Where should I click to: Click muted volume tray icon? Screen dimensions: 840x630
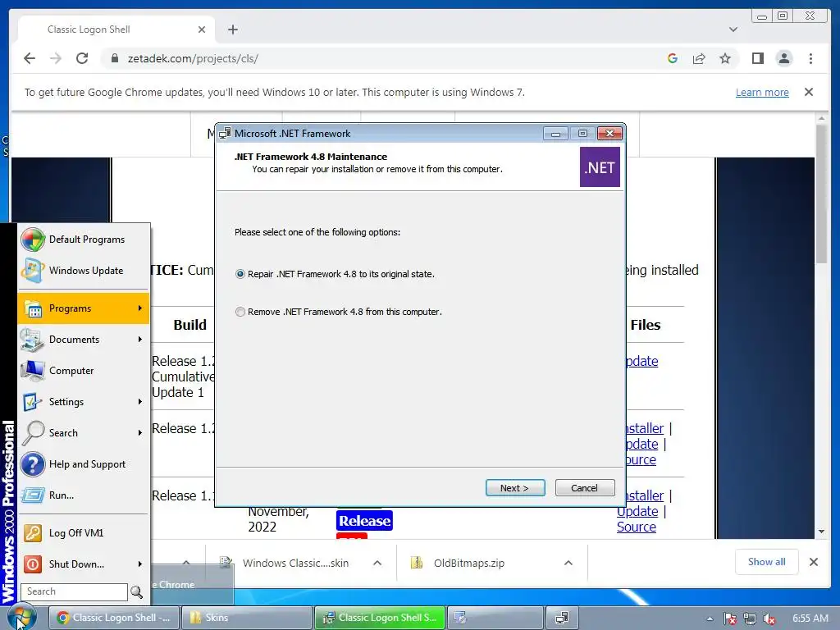(769, 619)
